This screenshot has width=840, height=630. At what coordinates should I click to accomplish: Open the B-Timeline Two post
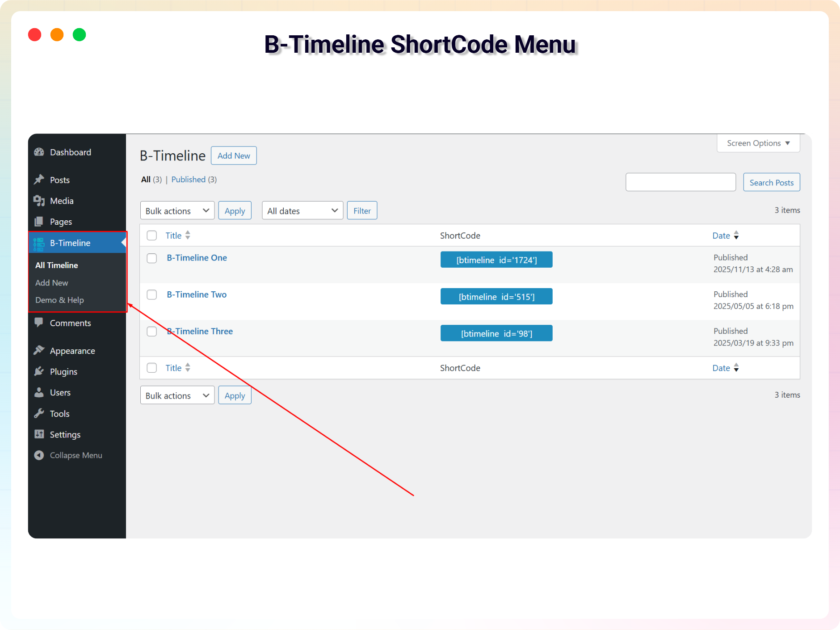click(x=196, y=294)
